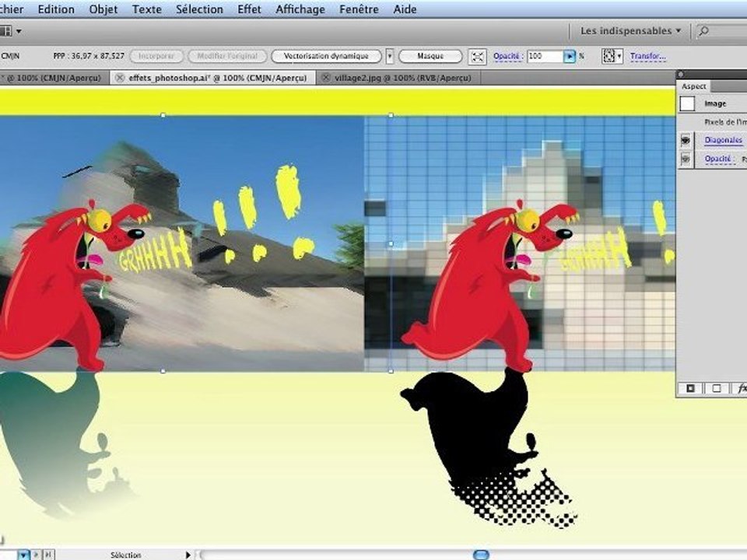Open the Edition menu
This screenshot has width=747, height=560.
56,9
